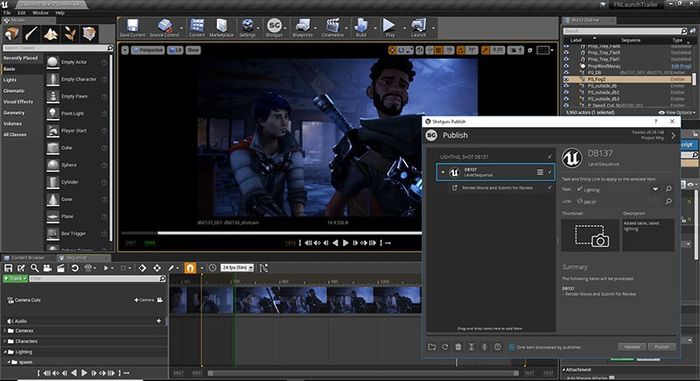
Task: Click the Build toolbar icon
Action: (361, 27)
